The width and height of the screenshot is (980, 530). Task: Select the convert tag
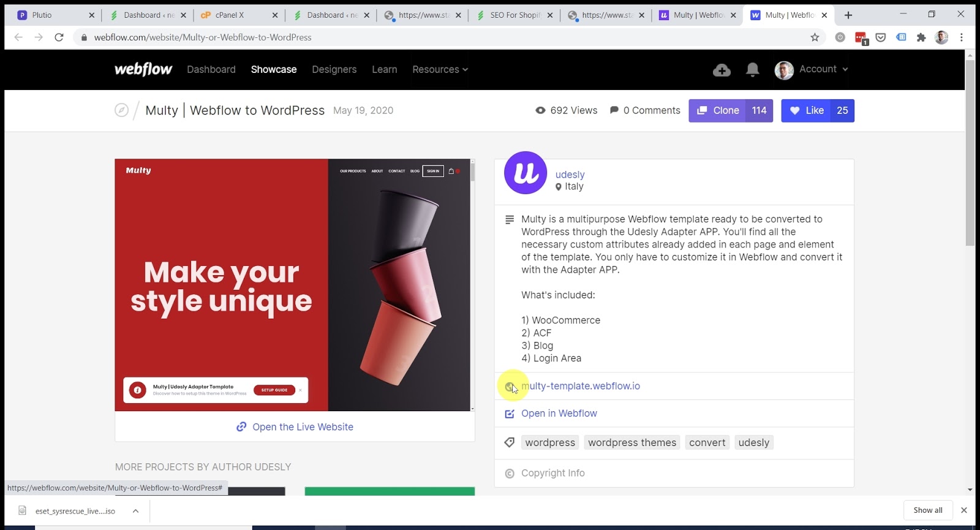(x=707, y=442)
